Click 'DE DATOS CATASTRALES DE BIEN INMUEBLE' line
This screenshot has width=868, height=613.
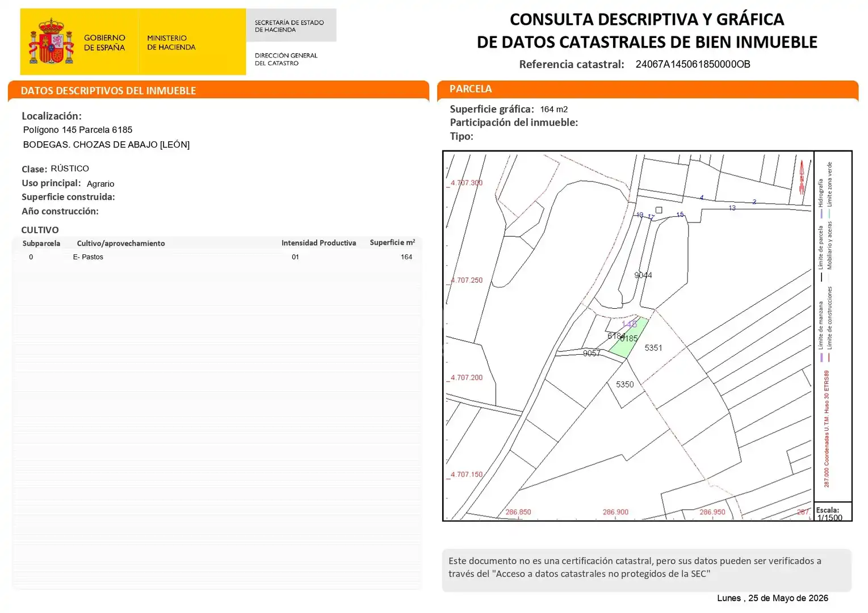647,42
